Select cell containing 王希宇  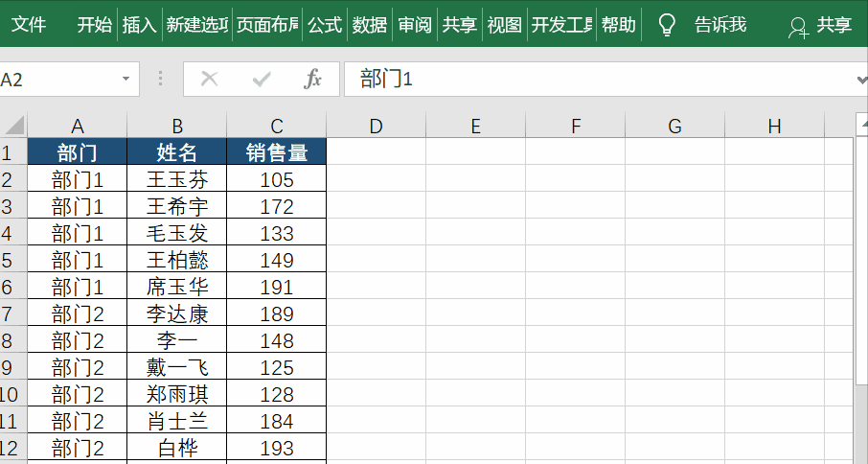coord(177,206)
